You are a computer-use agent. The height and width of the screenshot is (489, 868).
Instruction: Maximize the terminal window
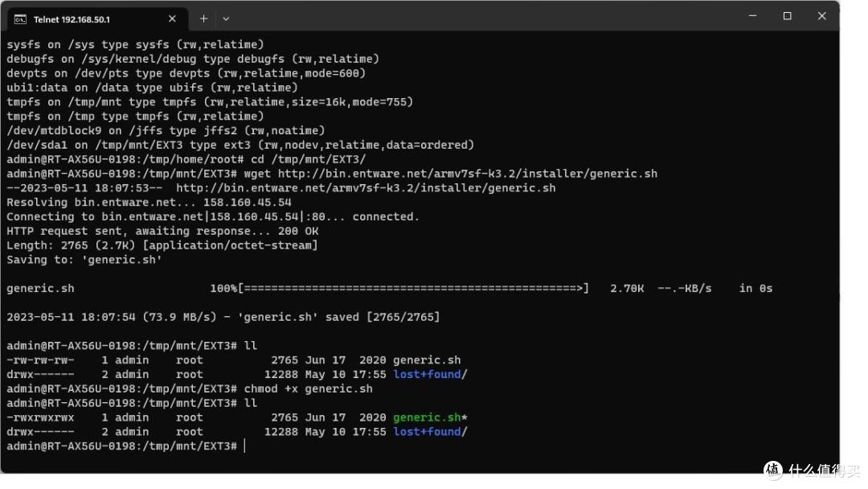point(787,16)
